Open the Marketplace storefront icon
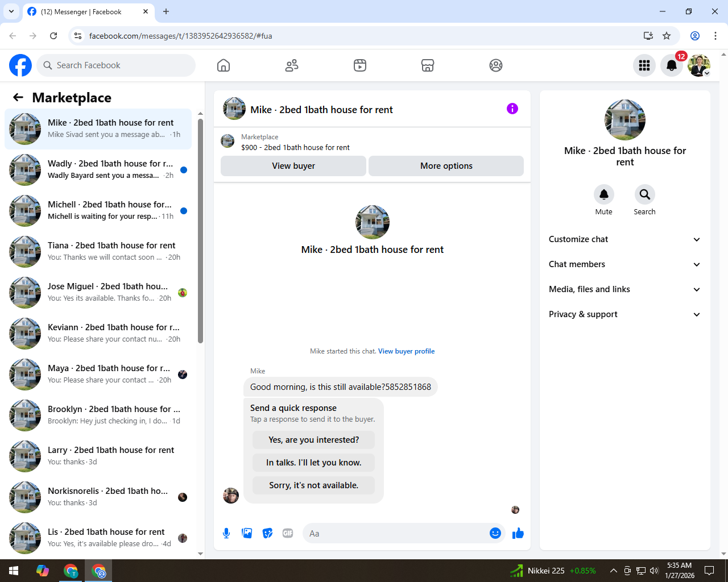Viewport: 728px width, 582px height. 428,65
